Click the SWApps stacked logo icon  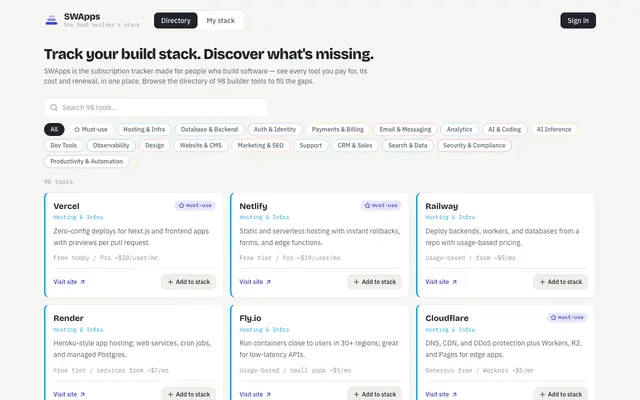click(x=51, y=20)
